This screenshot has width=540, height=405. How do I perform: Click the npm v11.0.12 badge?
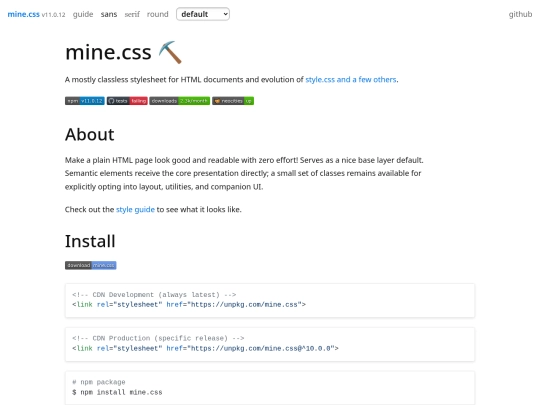85,101
